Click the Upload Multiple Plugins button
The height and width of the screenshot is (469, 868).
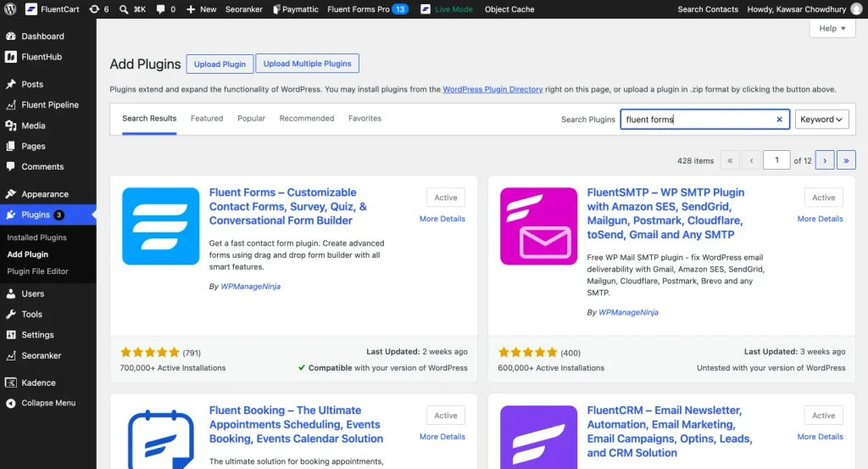pyautogui.click(x=307, y=64)
